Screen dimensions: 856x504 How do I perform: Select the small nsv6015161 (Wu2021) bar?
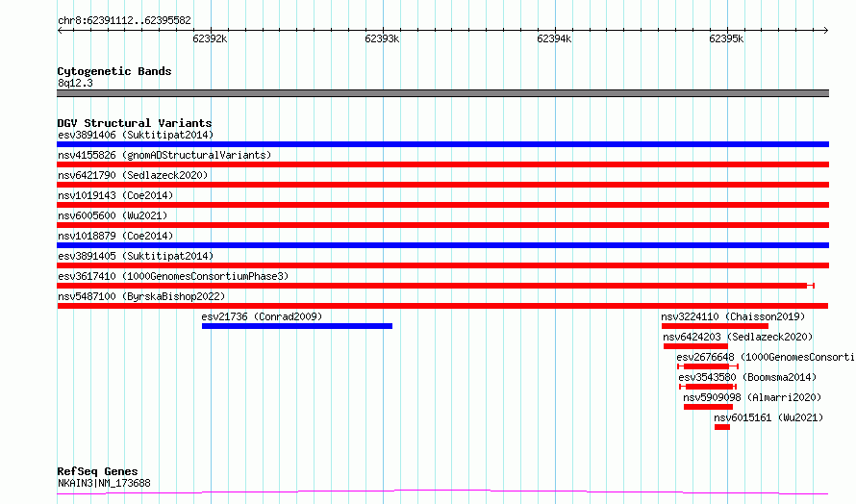(721, 427)
